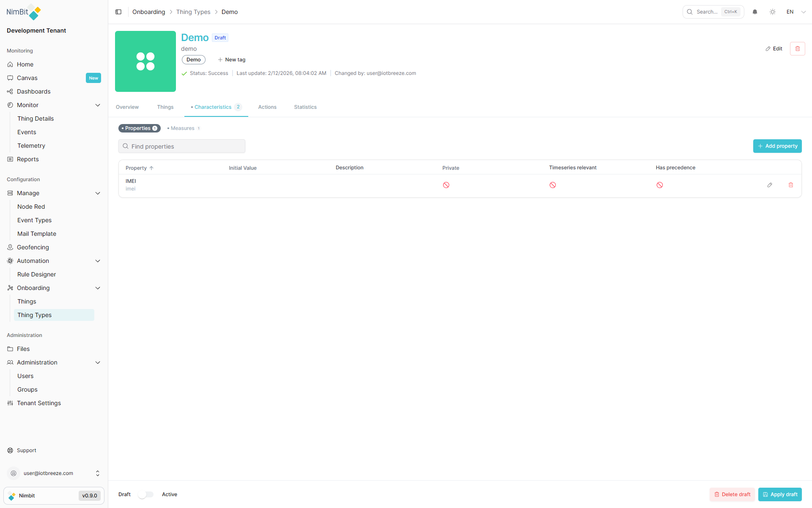Open the notifications bell

(755, 12)
